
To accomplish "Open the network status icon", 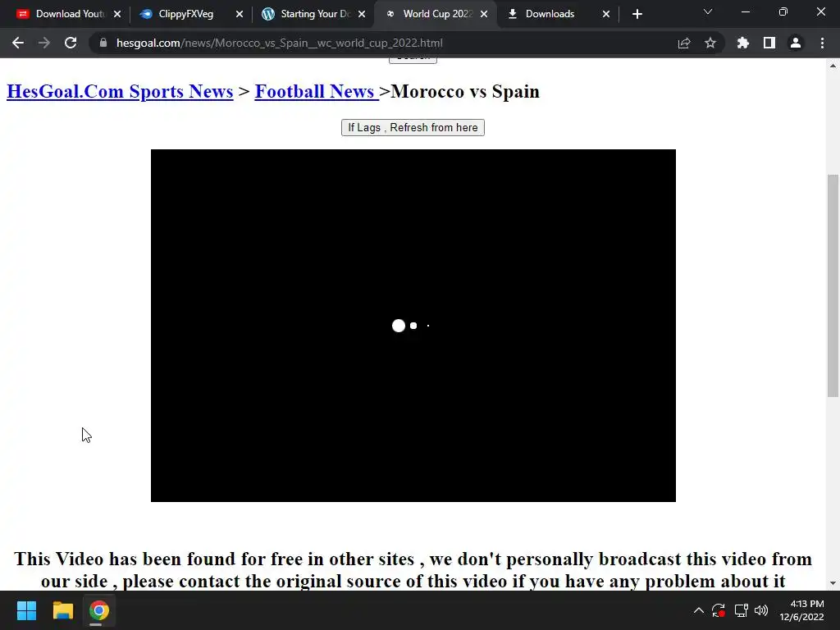I will 741,610.
